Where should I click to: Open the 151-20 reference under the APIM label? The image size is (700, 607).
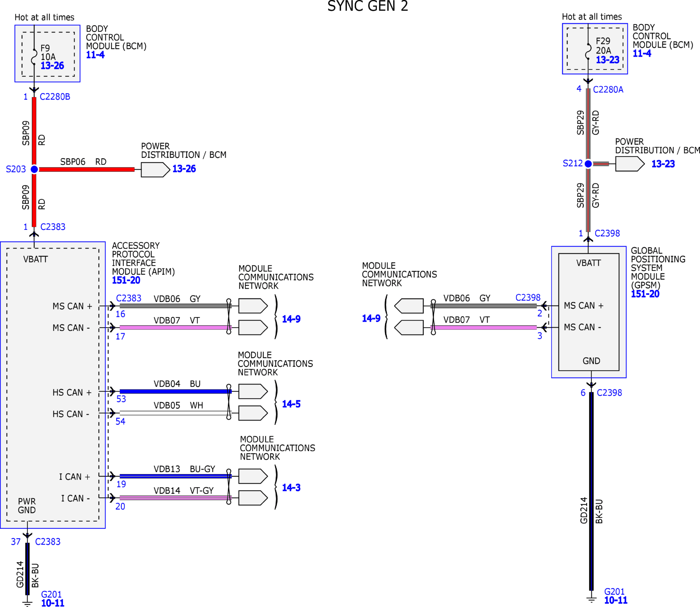click(x=126, y=281)
